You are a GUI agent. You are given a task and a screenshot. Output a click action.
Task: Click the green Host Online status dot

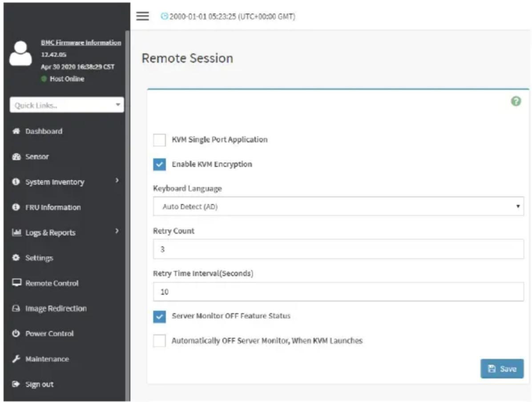(44, 79)
